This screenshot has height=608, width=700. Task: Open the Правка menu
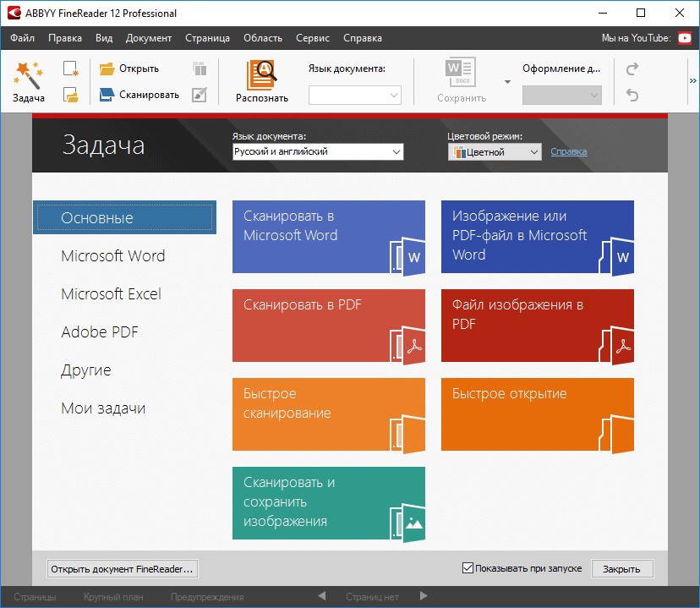click(x=65, y=38)
